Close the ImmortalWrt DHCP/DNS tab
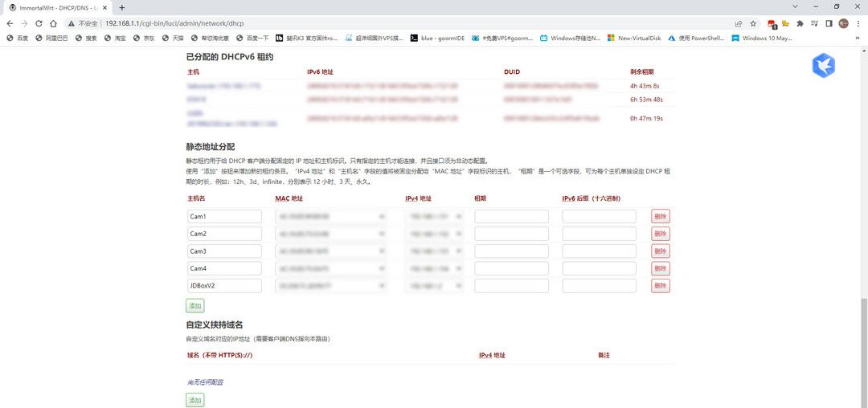 (x=106, y=8)
